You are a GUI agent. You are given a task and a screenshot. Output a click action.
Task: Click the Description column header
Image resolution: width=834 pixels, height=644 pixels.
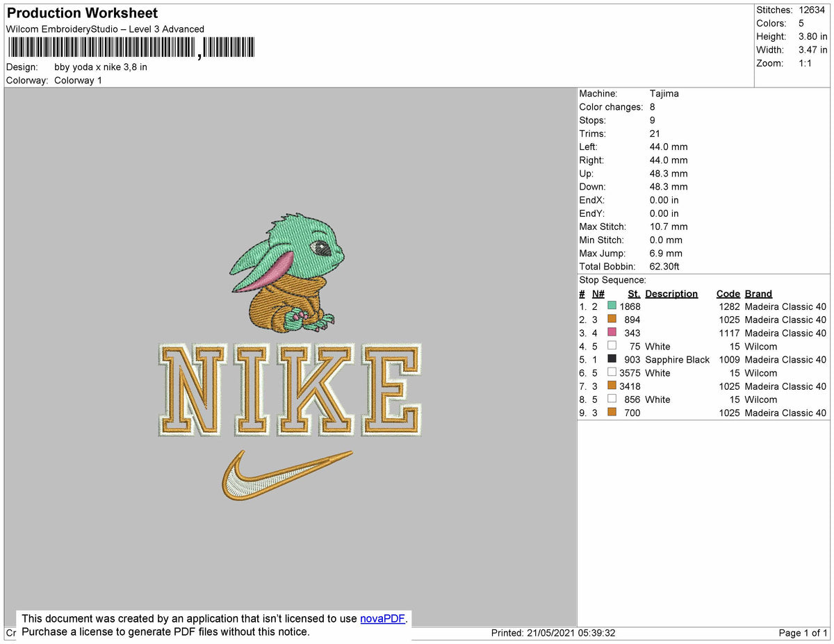[671, 294]
